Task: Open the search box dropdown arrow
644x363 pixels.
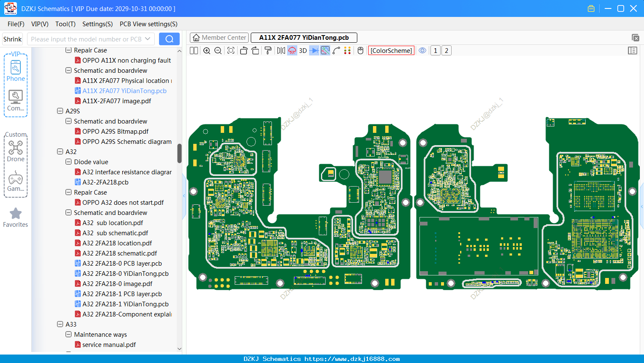Action: (148, 39)
